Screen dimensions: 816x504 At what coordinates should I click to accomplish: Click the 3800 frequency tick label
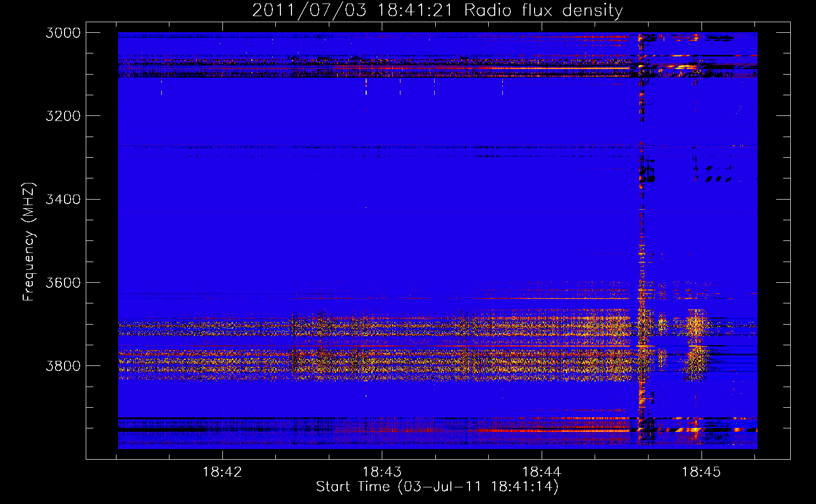click(63, 365)
